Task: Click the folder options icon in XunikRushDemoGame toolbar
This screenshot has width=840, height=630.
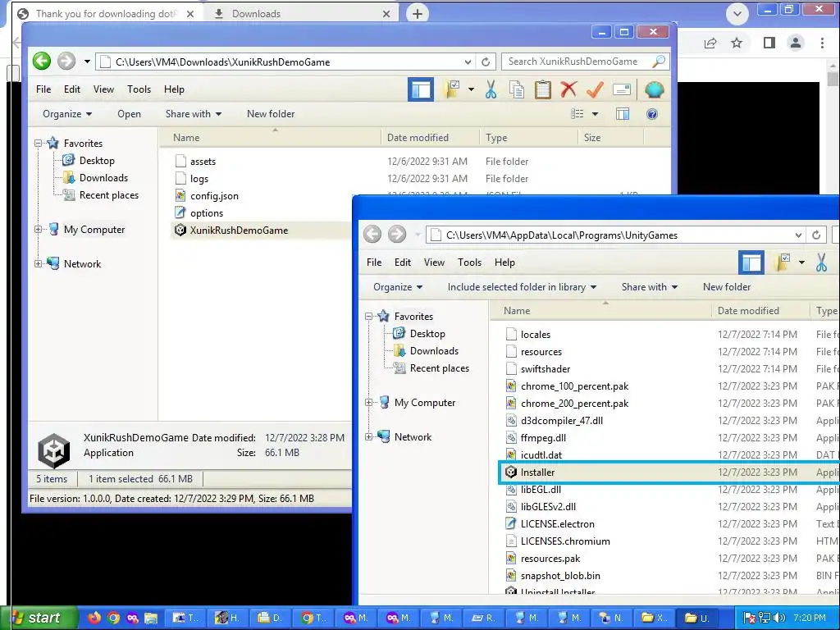Action: click(x=452, y=89)
